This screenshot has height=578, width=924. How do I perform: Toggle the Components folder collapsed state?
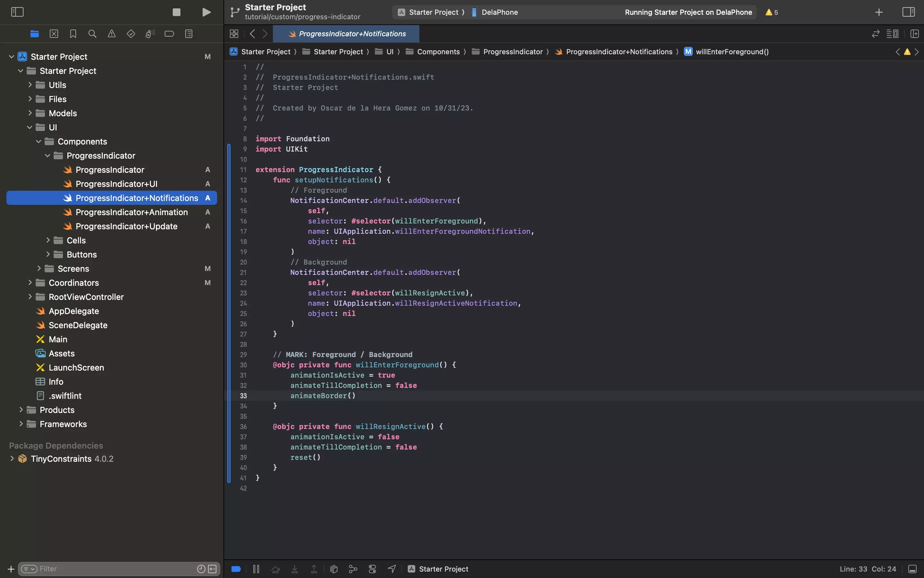tap(37, 141)
